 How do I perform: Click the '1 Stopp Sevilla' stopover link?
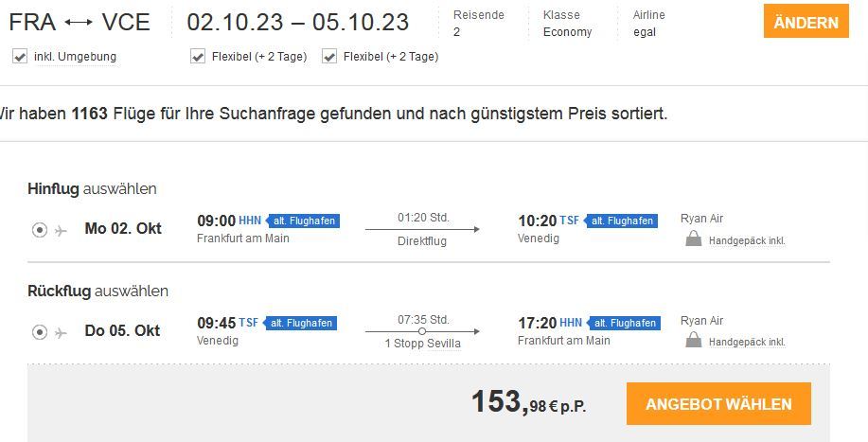pyautogui.click(x=422, y=344)
